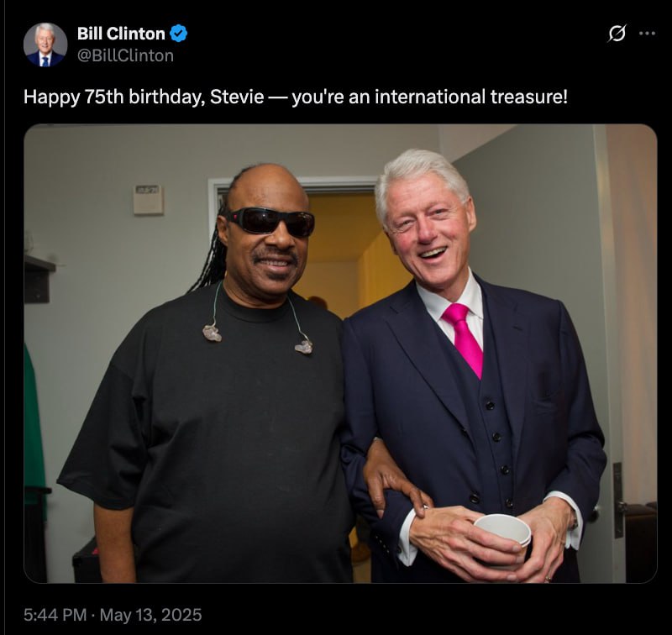The image size is (672, 635).
Task: Click the phrase international treasure in the tweet
Action: click(x=470, y=97)
